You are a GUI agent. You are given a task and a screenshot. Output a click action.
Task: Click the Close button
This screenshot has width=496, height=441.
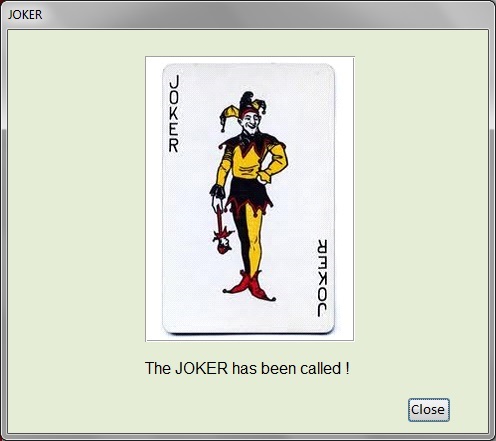click(x=429, y=410)
